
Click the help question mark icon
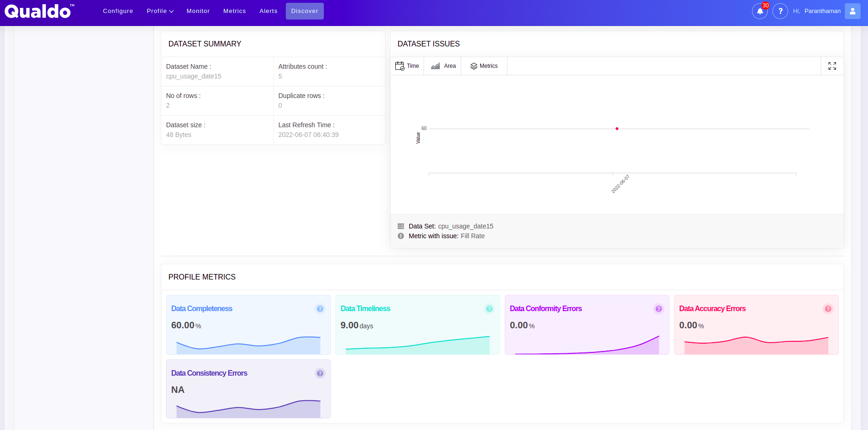(x=780, y=11)
